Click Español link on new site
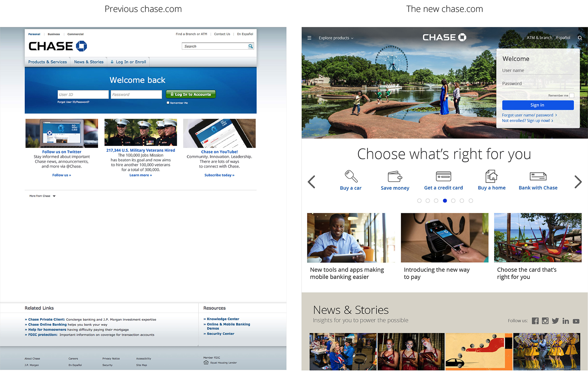 (x=563, y=38)
